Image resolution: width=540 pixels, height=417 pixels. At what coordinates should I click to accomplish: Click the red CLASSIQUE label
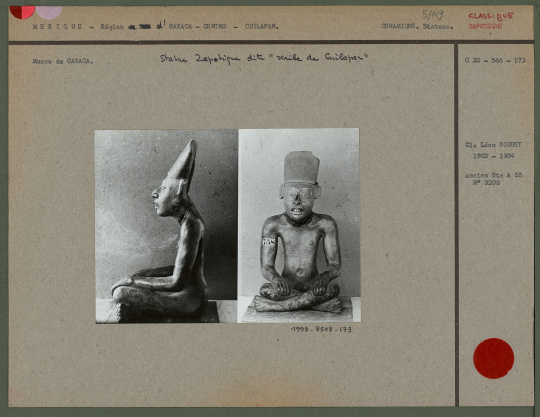click(x=491, y=16)
